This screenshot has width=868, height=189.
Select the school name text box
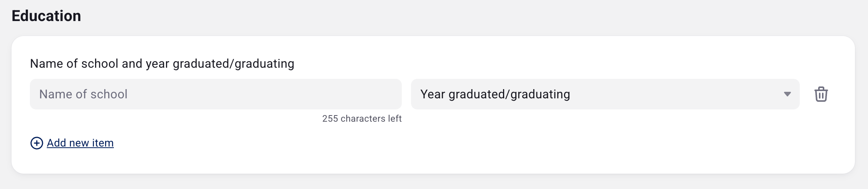pos(215,94)
